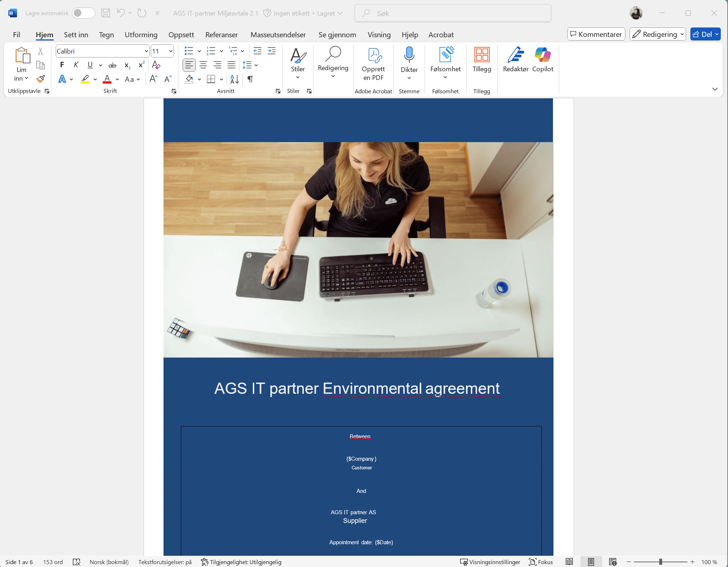The width and height of the screenshot is (728, 567).
Task: Click the Paste (Lim inn) clipboard icon
Action: [x=22, y=56]
